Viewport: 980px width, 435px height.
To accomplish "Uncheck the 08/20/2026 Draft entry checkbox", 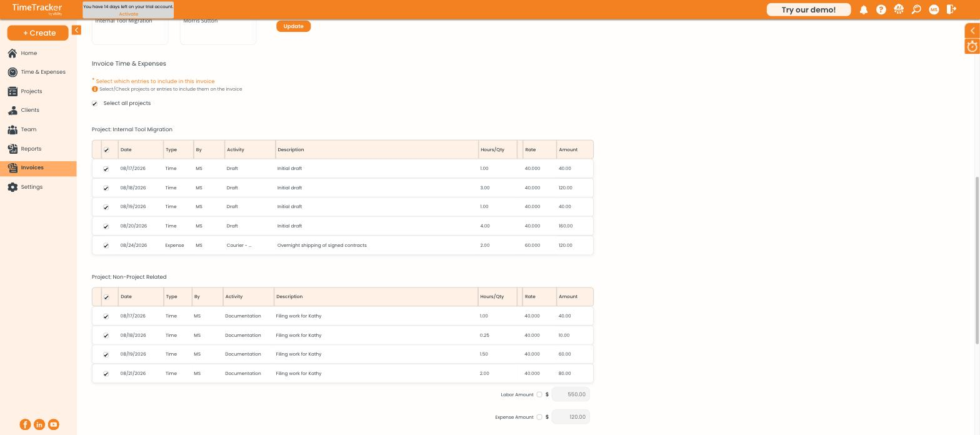I will point(106,226).
